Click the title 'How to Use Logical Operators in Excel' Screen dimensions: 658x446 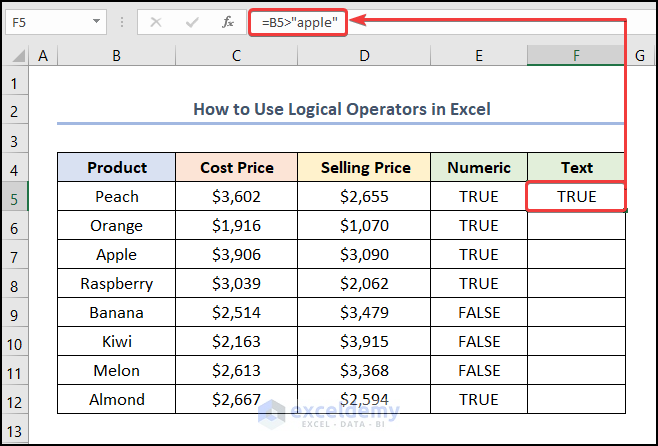pyautogui.click(x=342, y=109)
